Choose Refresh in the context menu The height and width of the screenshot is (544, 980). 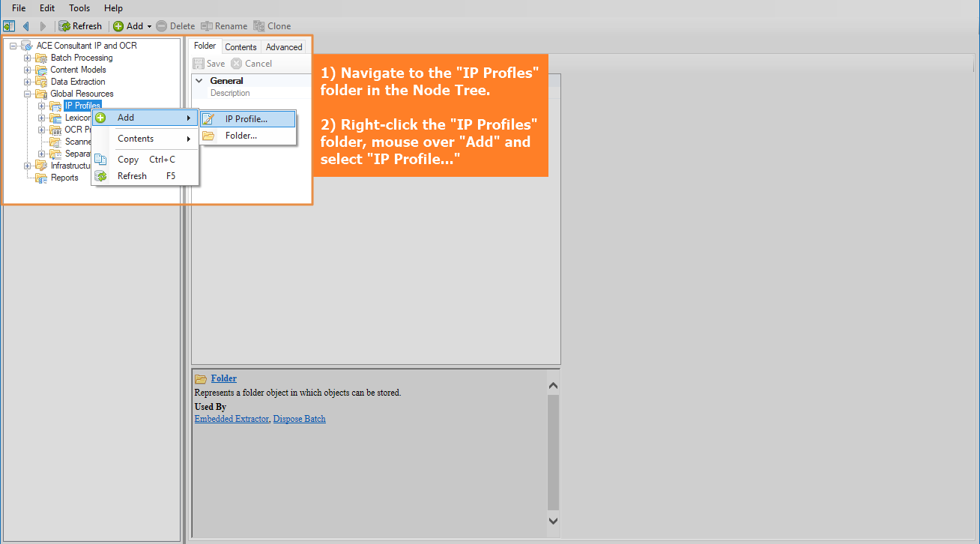click(x=145, y=176)
